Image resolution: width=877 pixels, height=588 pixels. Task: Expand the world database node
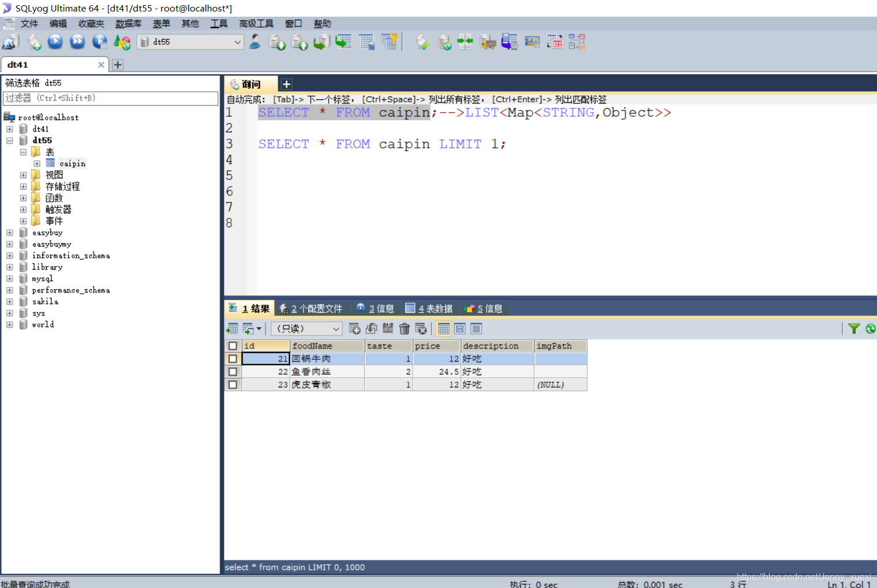pyautogui.click(x=10, y=324)
